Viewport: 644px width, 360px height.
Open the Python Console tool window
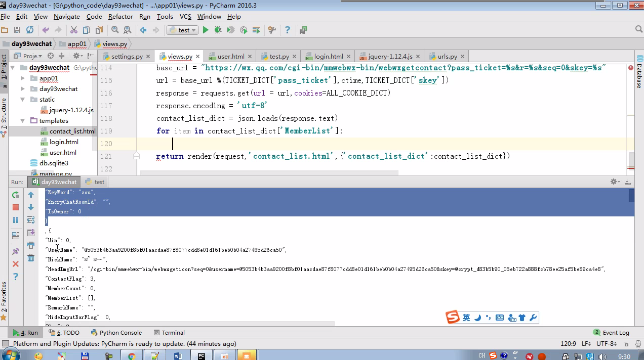[x=116, y=333]
